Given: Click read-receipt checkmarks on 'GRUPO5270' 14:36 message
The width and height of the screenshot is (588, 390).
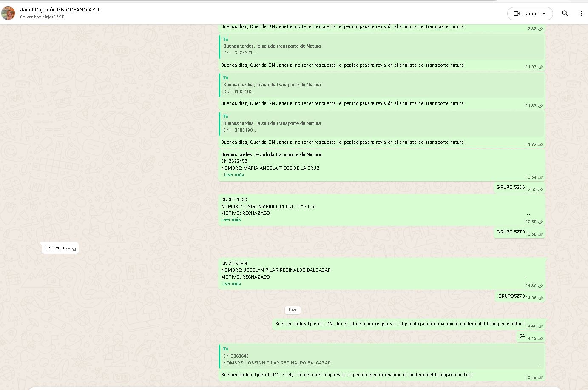Looking at the screenshot, I should pos(540,298).
